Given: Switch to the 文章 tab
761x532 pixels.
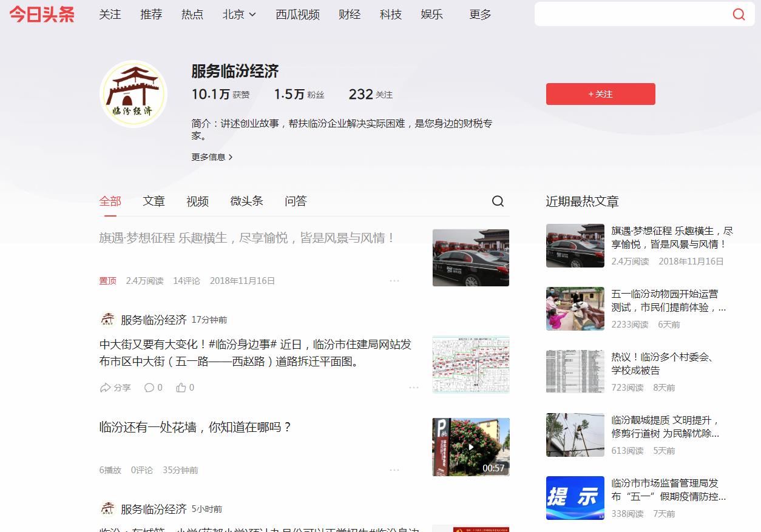Looking at the screenshot, I should point(154,201).
